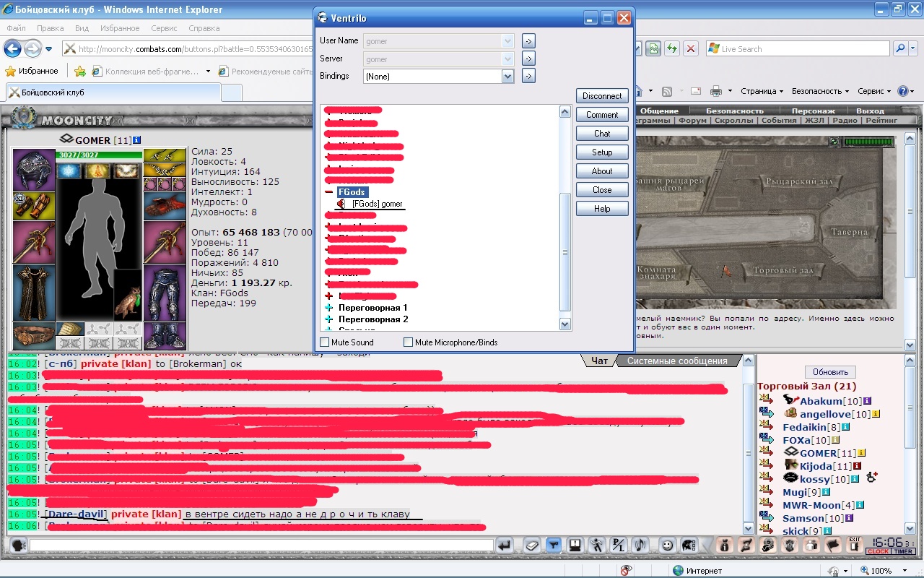Screen dimensions: 924x578
Task: Click the Comment button in Ventrilo
Action: [x=602, y=115]
